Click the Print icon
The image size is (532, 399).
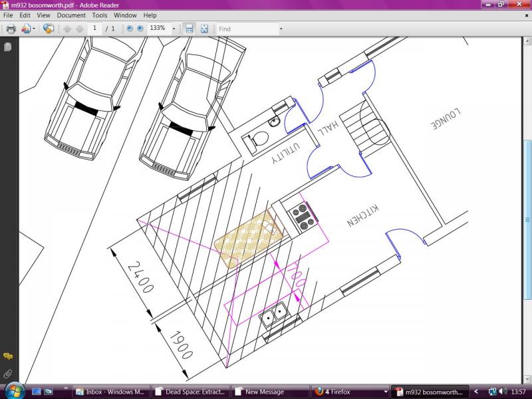tap(11, 29)
